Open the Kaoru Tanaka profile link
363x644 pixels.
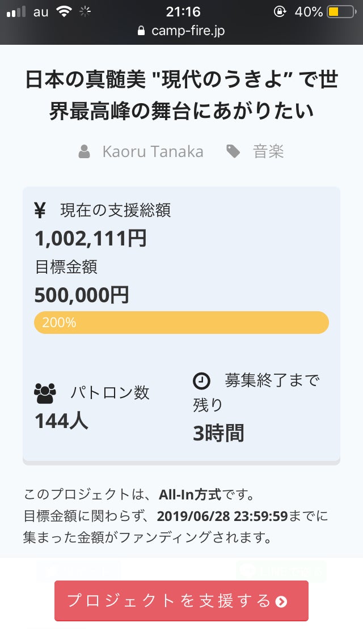click(x=153, y=152)
